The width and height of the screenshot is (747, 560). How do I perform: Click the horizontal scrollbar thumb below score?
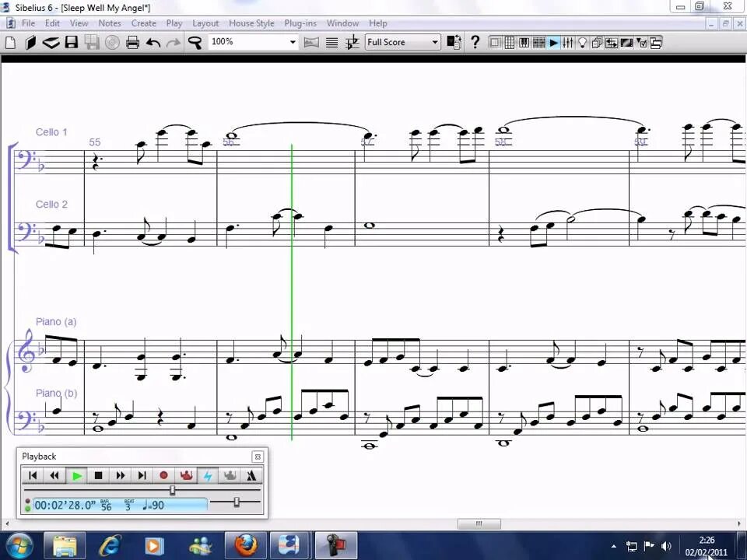tap(479, 523)
